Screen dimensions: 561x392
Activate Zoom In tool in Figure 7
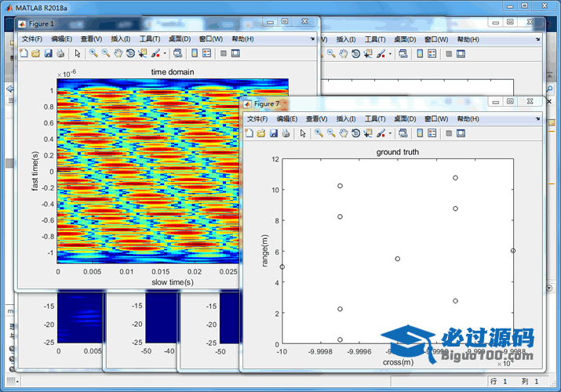pyautogui.click(x=319, y=133)
